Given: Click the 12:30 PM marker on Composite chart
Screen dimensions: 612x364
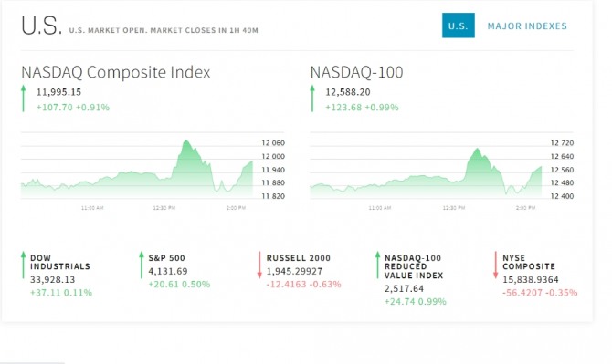Looking at the screenshot, I should pos(164,208).
